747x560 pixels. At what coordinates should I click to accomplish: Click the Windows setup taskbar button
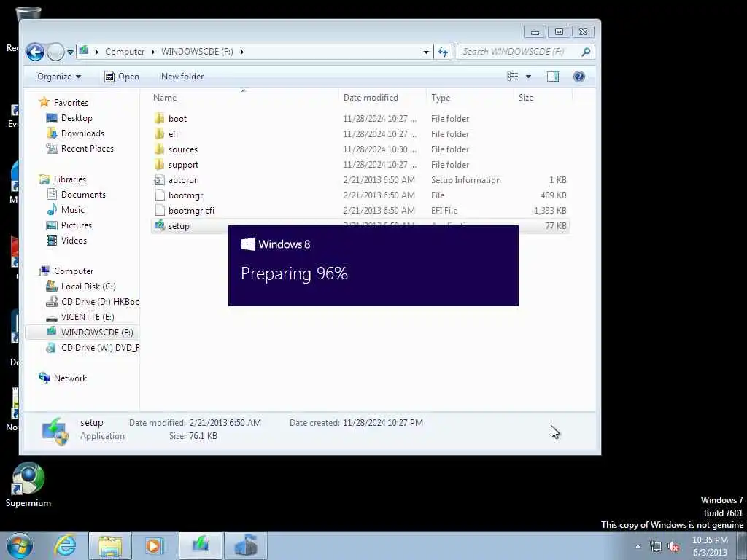(x=201, y=545)
